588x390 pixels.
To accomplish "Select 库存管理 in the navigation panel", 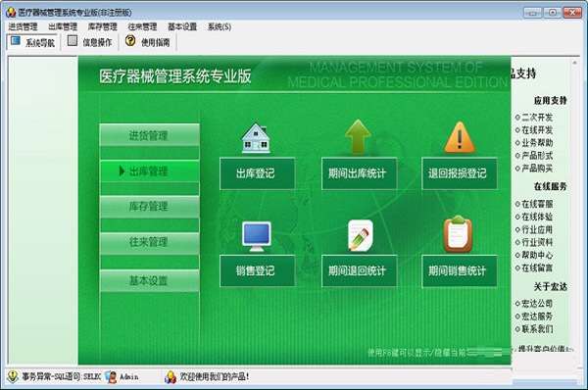I will click(x=150, y=207).
